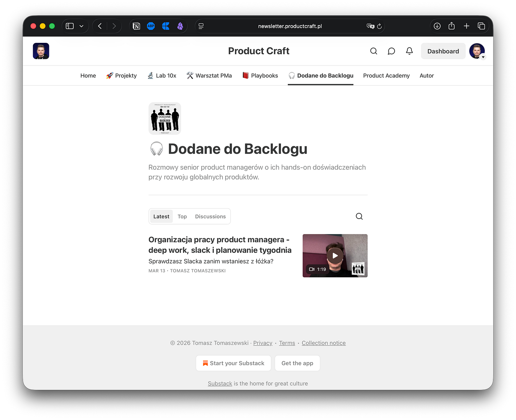The height and width of the screenshot is (420, 516).
Task: Open the Privacy footer link
Action: 263,343
